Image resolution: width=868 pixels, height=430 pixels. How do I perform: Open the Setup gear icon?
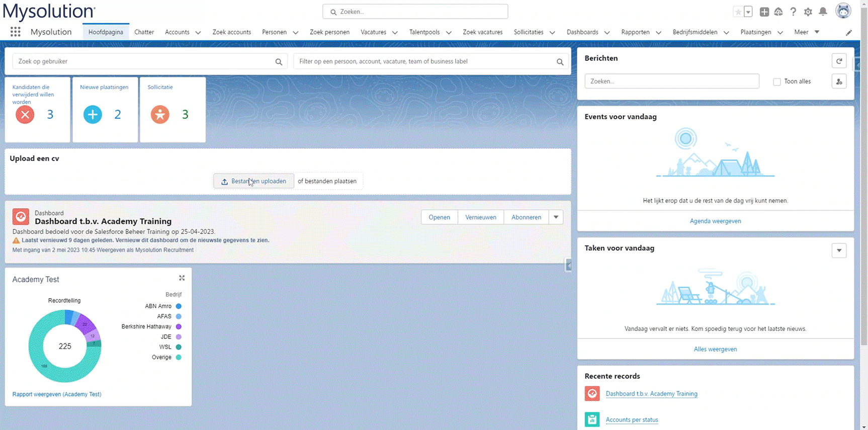tap(808, 12)
